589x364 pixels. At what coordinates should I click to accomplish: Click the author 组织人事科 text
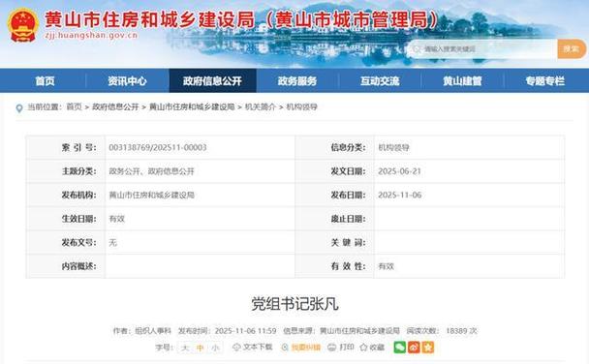point(153,331)
